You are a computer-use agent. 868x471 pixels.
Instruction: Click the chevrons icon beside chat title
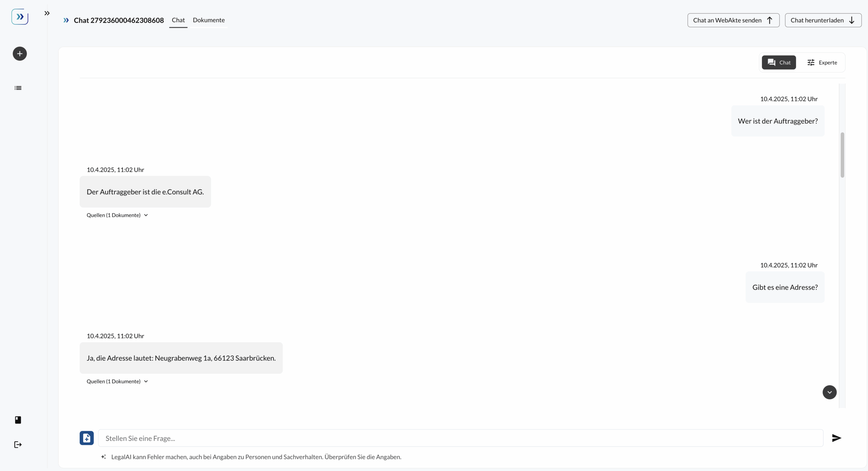coord(66,20)
